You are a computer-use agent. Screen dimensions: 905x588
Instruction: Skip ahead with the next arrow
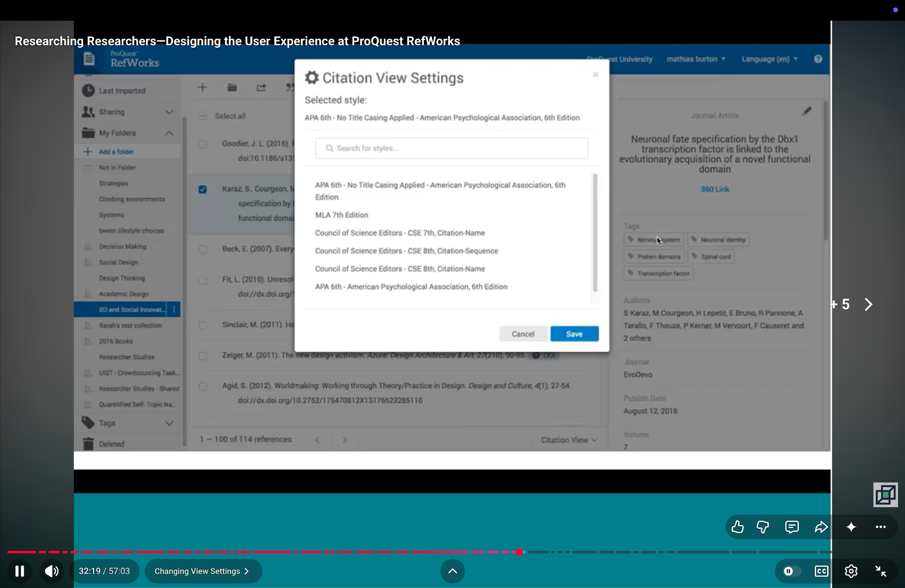click(x=868, y=304)
